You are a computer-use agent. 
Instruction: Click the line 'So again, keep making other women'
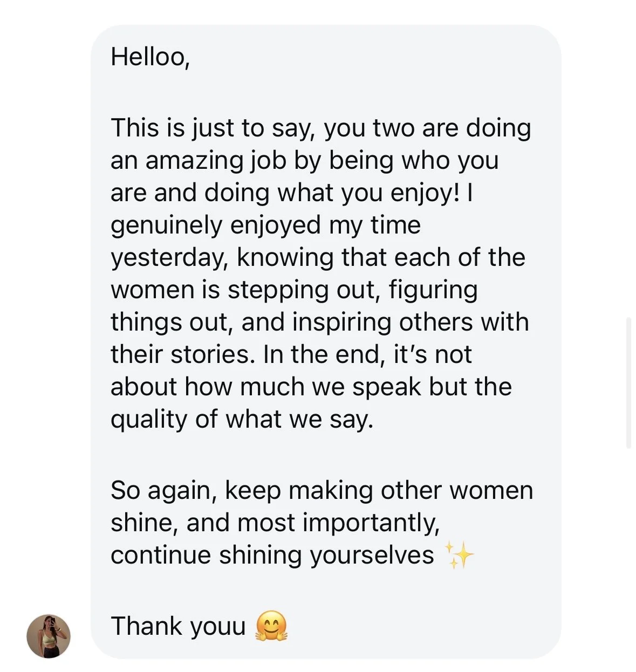click(322, 491)
